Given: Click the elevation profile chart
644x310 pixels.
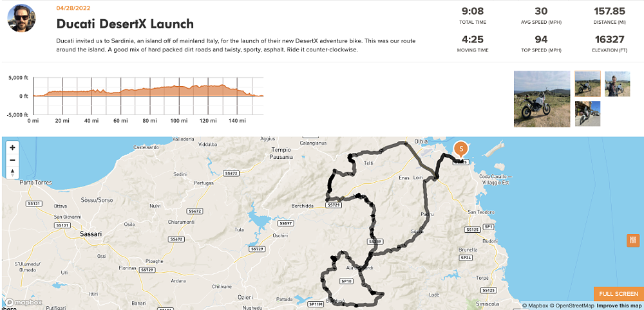Looking at the screenshot, I should pos(148,91).
